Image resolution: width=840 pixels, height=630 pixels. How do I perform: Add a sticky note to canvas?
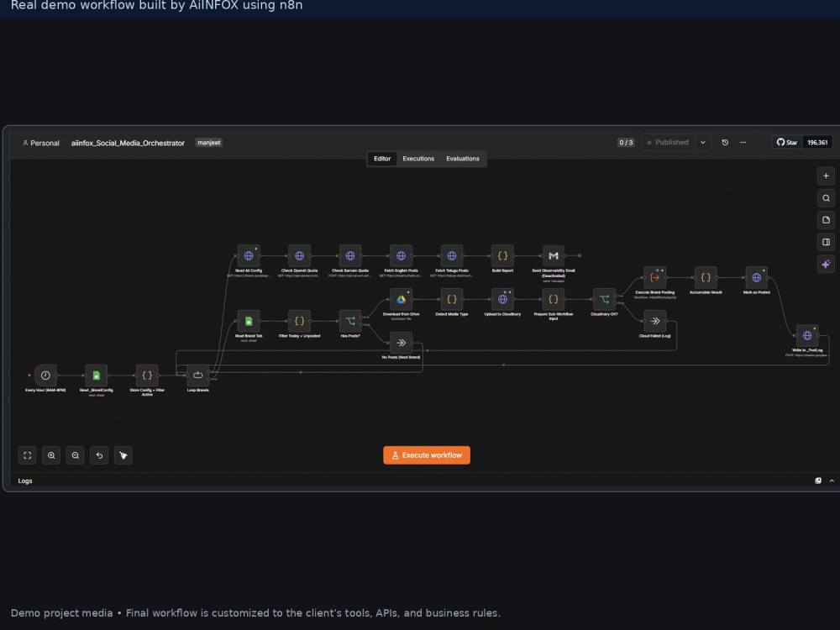[826, 220]
